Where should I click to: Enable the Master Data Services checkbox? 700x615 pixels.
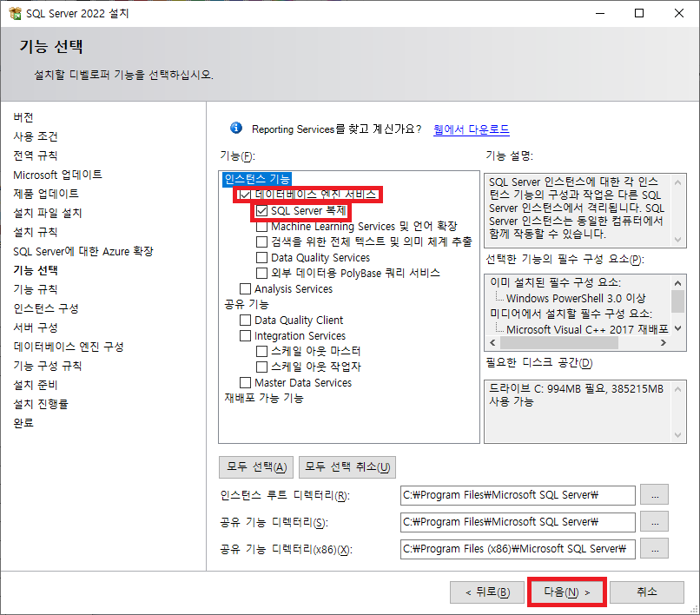click(245, 383)
